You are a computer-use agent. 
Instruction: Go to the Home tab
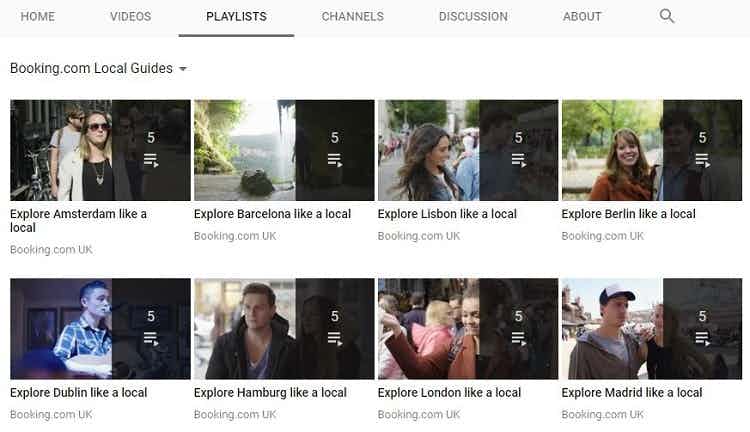[38, 17]
